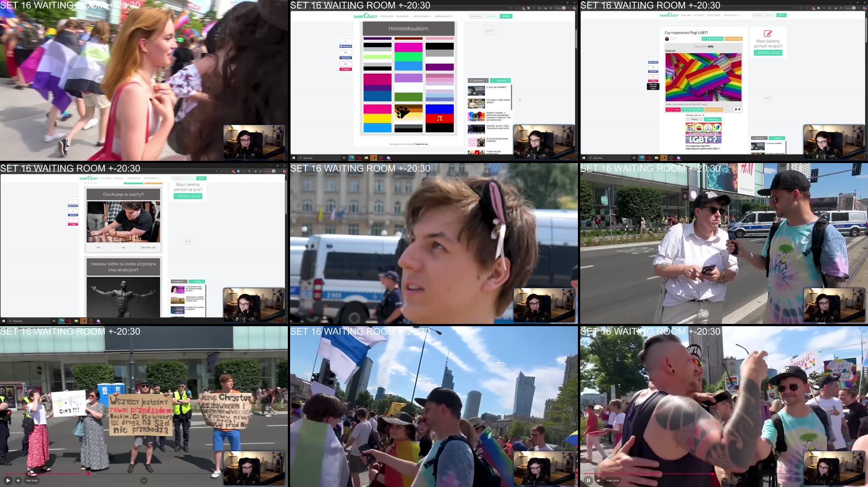Open File Explorer from the taskbar
This screenshot has width=868, height=487.
77,321
